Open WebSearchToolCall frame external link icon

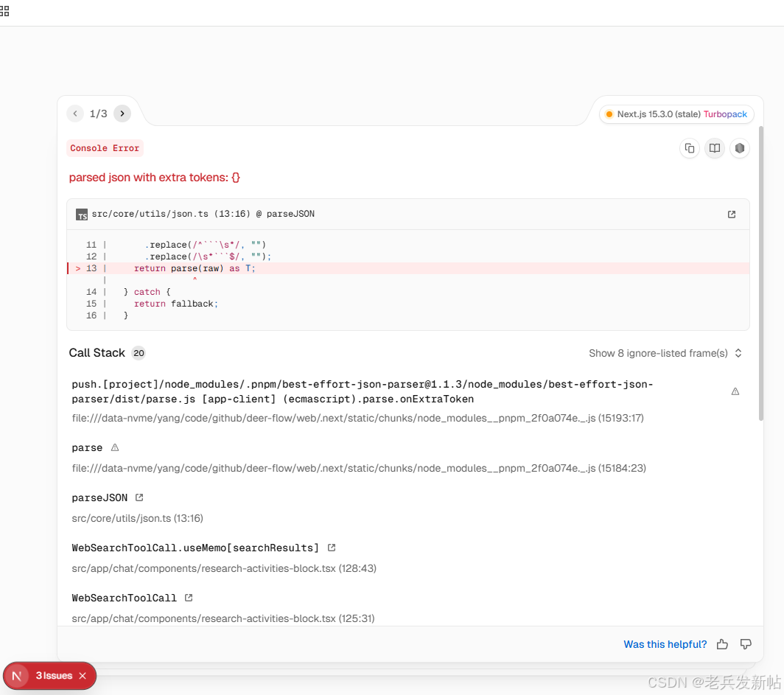189,598
